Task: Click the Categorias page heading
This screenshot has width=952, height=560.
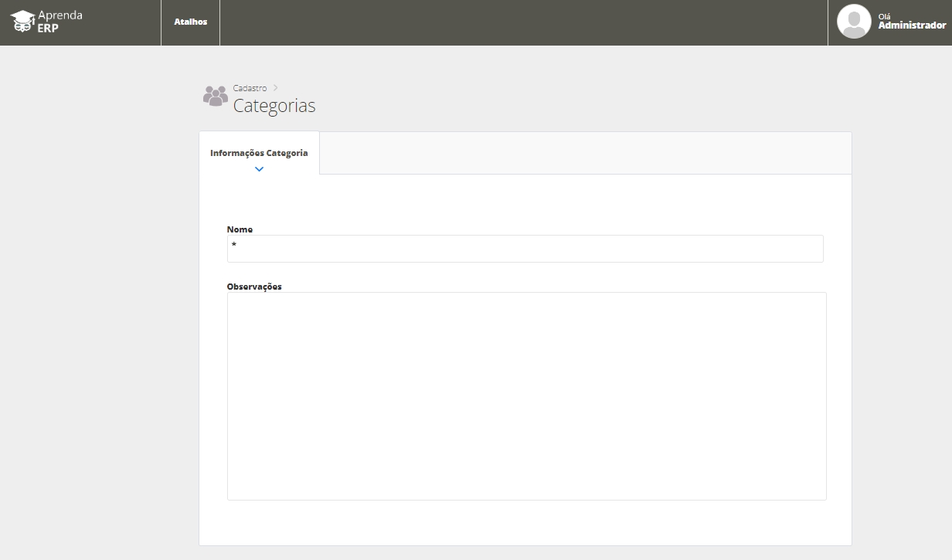Action: [x=274, y=106]
